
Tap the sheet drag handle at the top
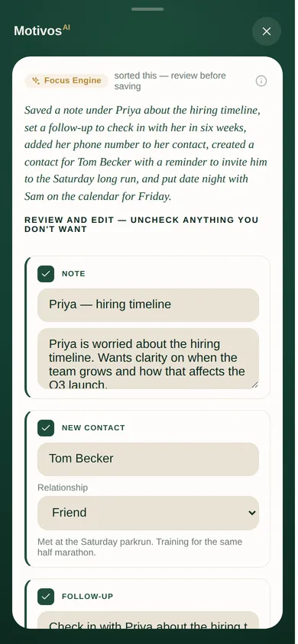[x=147, y=9]
